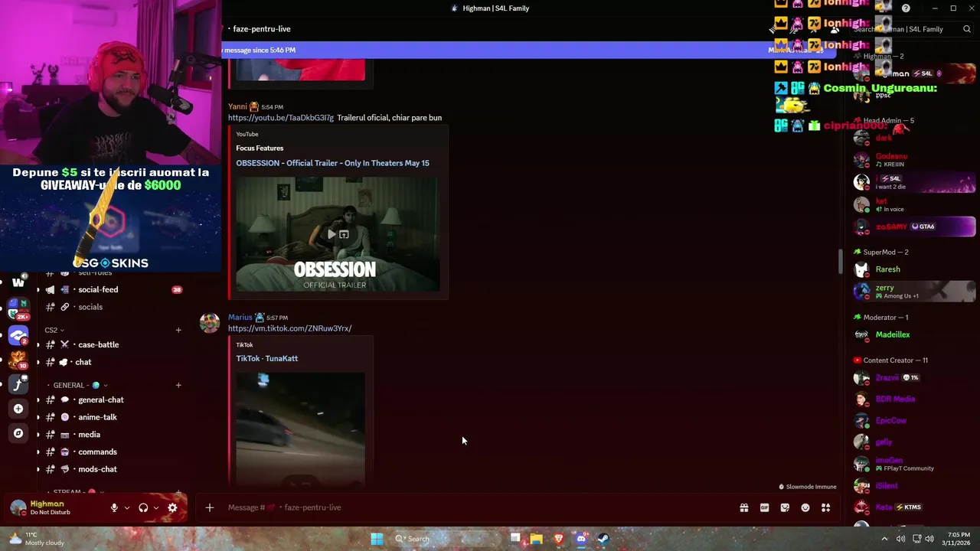Open the J server icon in sidebar

[18, 384]
